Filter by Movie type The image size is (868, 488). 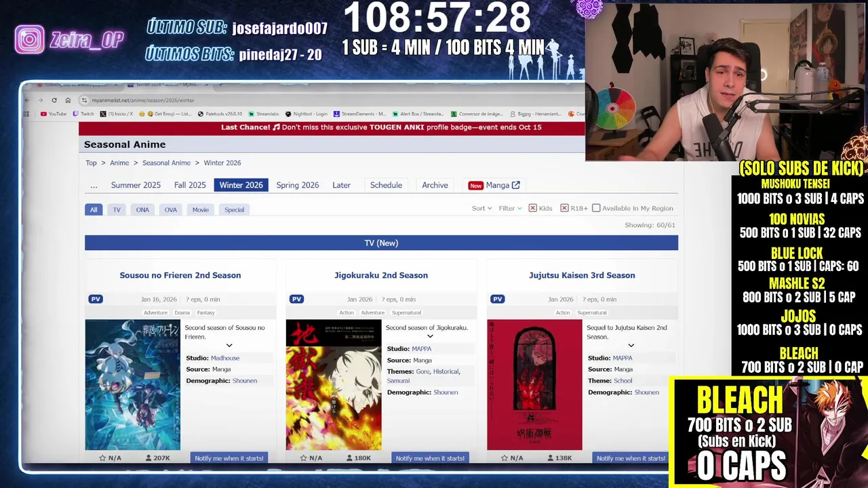coord(201,209)
